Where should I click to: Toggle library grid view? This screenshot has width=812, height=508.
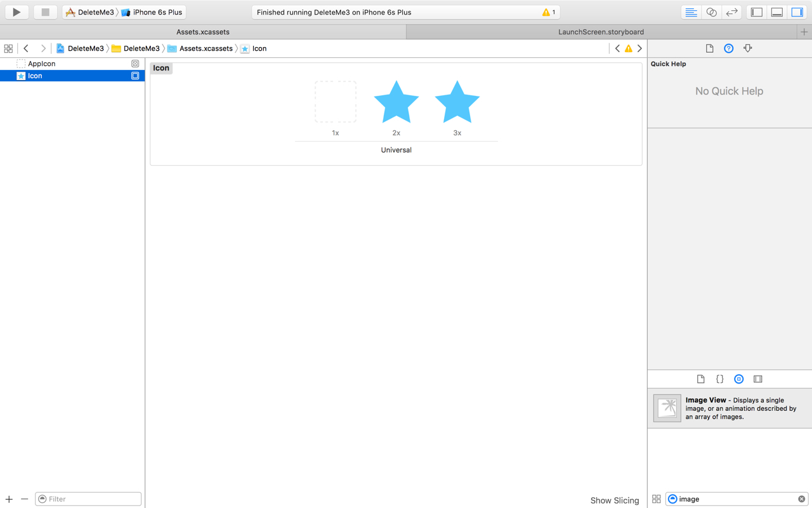(657, 499)
